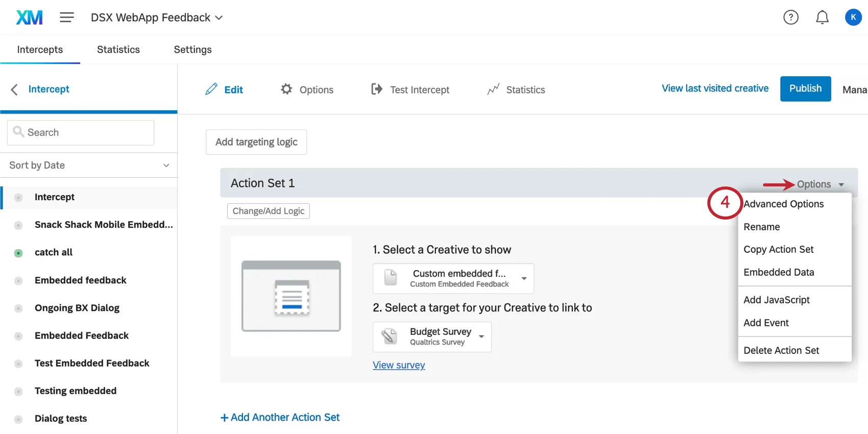Open the hamburger navigation menu
This screenshot has height=434, width=868.
point(67,17)
